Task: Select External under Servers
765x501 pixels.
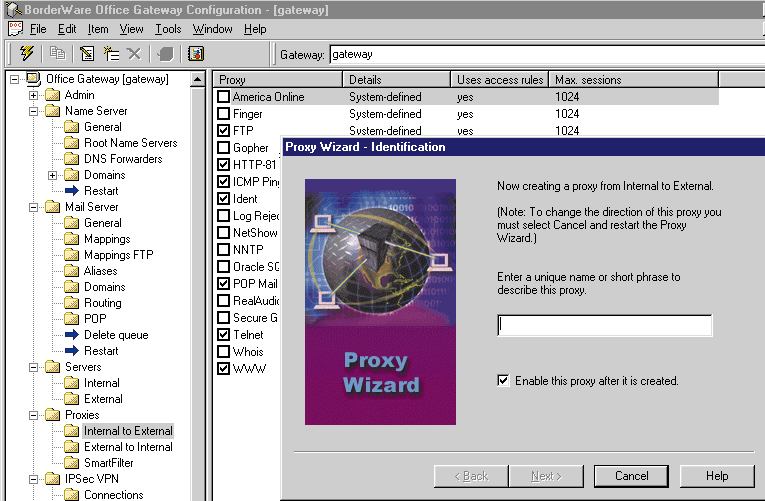Action: click(103, 399)
